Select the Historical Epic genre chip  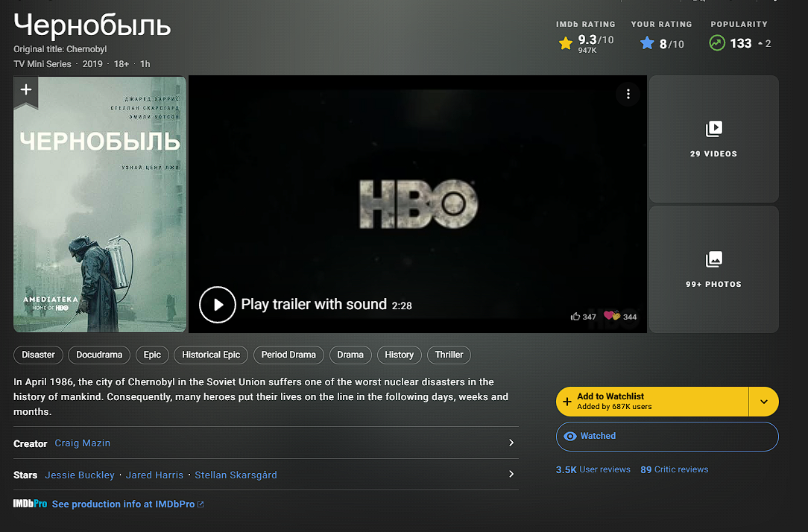211,355
